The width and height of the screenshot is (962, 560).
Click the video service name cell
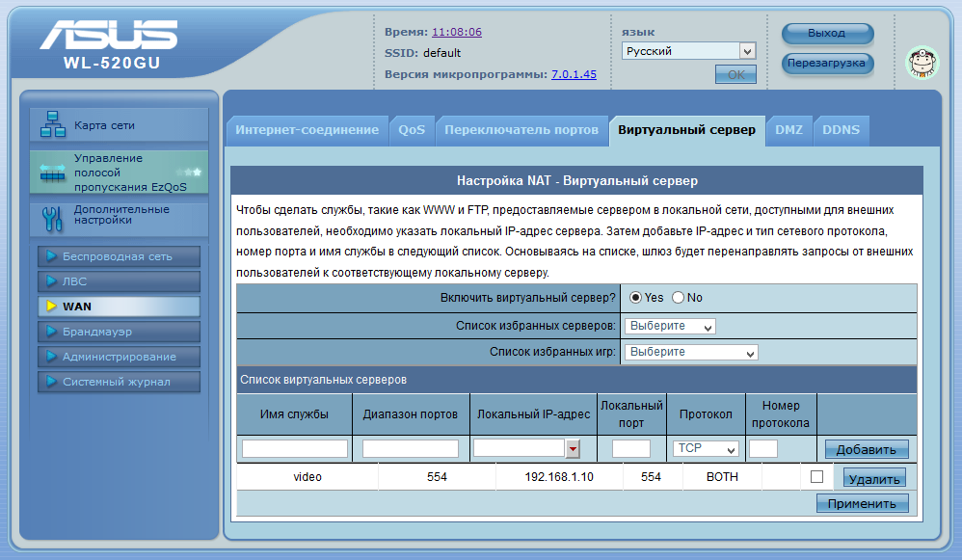[x=307, y=476]
